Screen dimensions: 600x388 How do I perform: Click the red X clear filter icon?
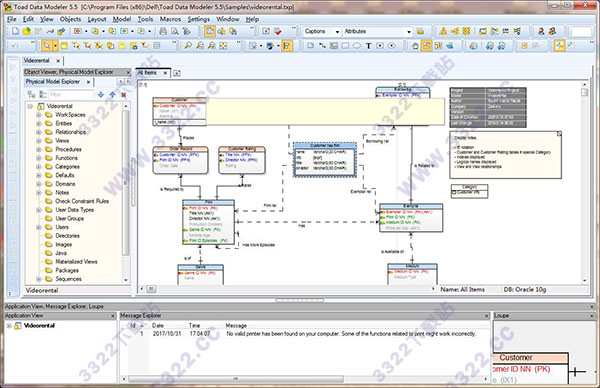click(124, 94)
